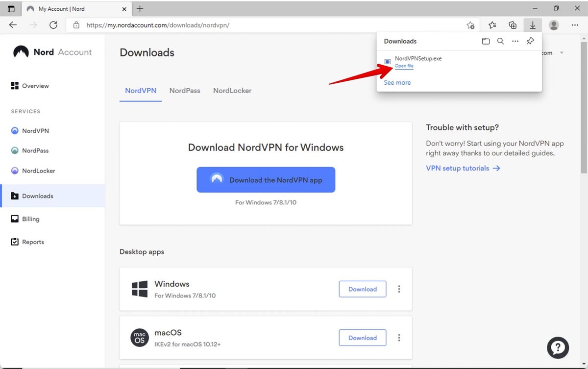The height and width of the screenshot is (369, 588).
Task: Click the Open file link for NordVPNSetup.exe
Action: (404, 66)
